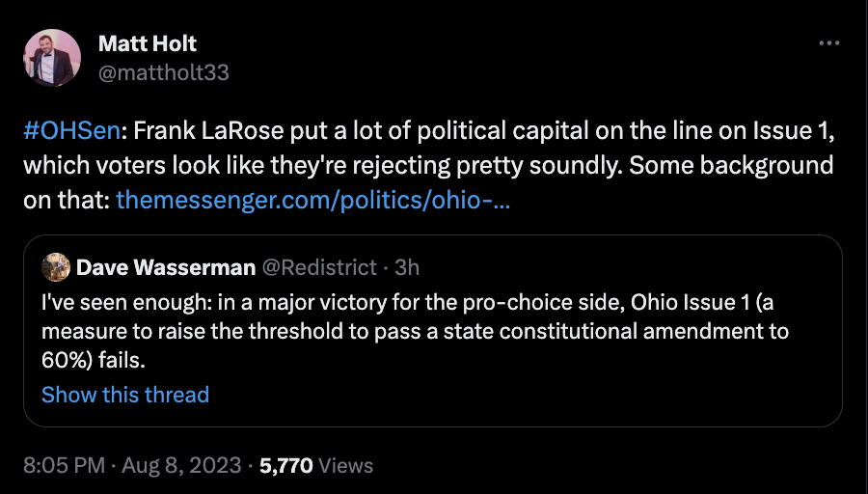Click the Views label
Image resolution: width=868 pixels, height=494 pixels.
point(345,465)
